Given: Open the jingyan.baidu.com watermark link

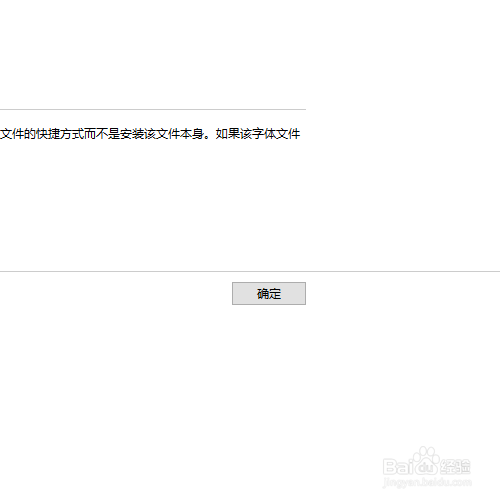Looking at the screenshot, I should click(427, 482).
